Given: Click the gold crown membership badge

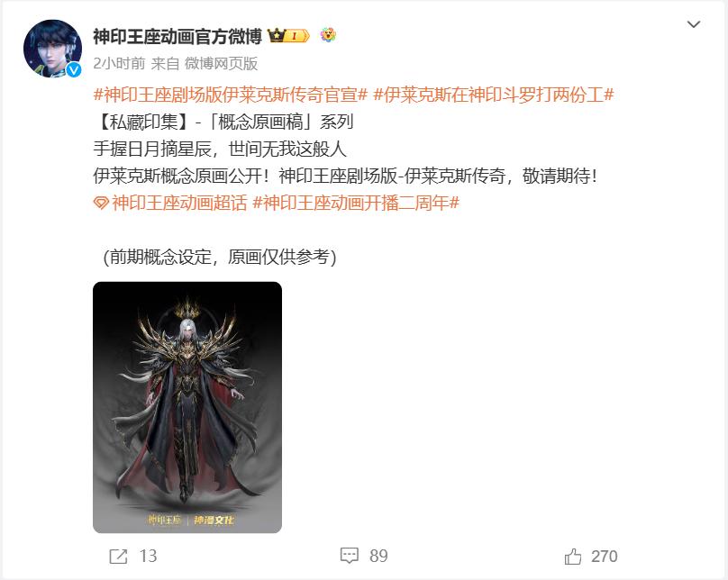Looking at the screenshot, I should click(x=288, y=36).
